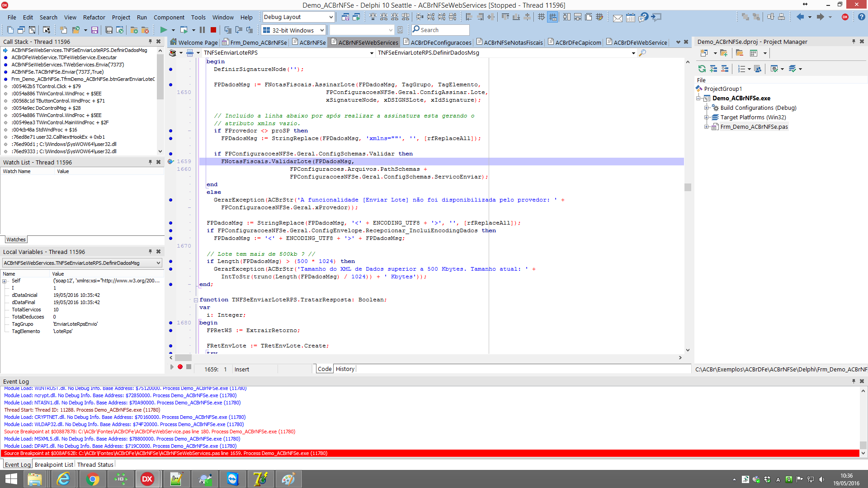Open Chrome from the taskbar
Viewport: 868px width, 488px height.
pyautogui.click(x=93, y=479)
